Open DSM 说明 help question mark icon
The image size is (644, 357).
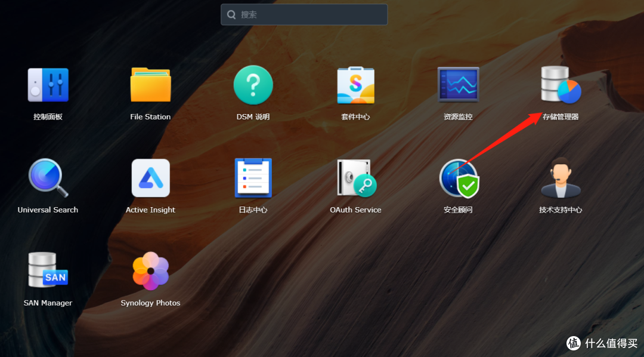click(x=253, y=85)
